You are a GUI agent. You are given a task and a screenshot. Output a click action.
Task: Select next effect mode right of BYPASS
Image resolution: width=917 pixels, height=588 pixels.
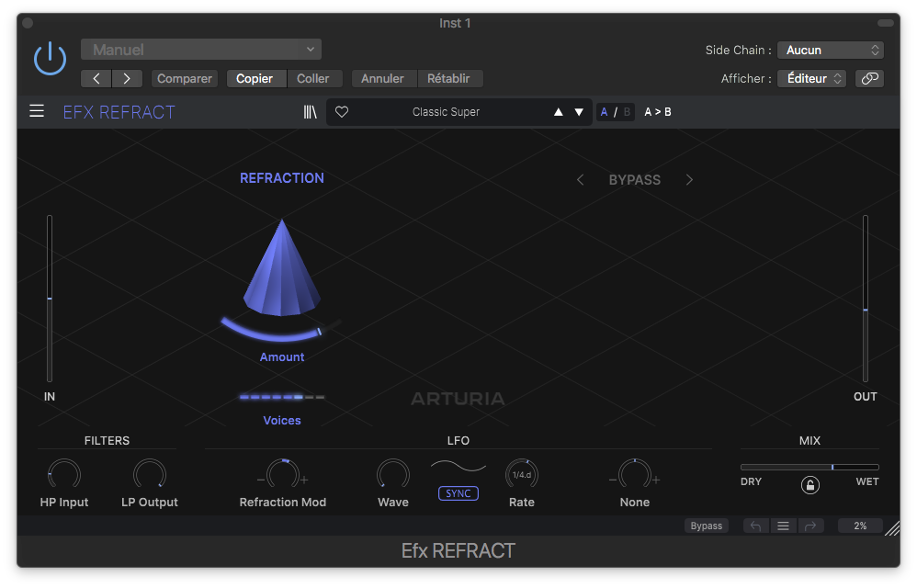coord(689,180)
